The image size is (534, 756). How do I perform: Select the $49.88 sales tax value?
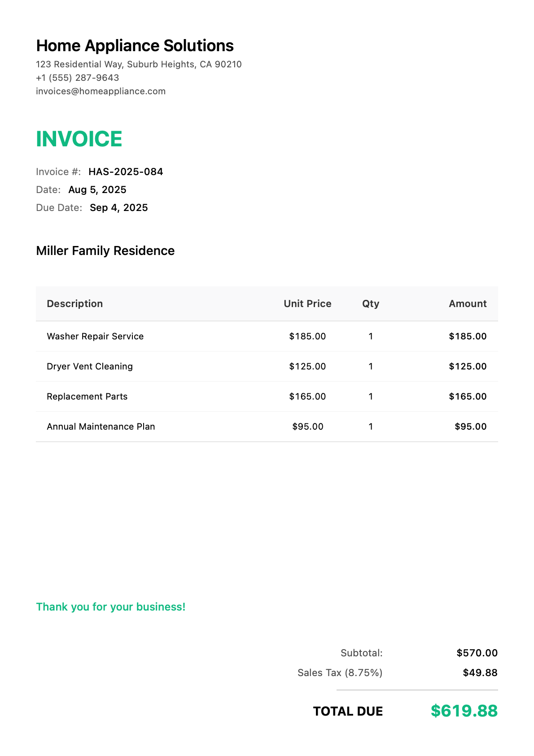tap(480, 672)
